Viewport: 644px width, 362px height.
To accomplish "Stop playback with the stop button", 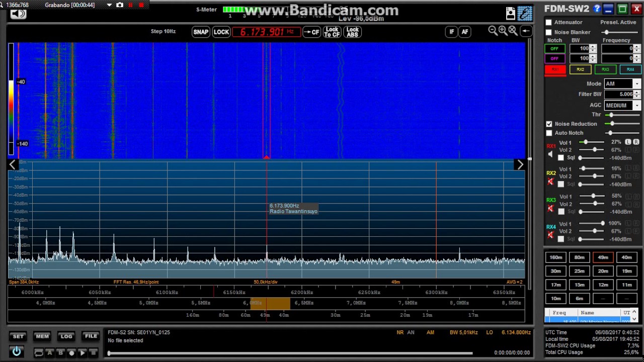I will click(94, 352).
